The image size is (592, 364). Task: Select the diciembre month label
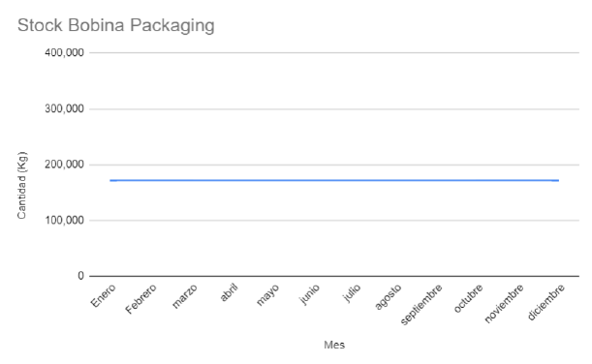545,302
